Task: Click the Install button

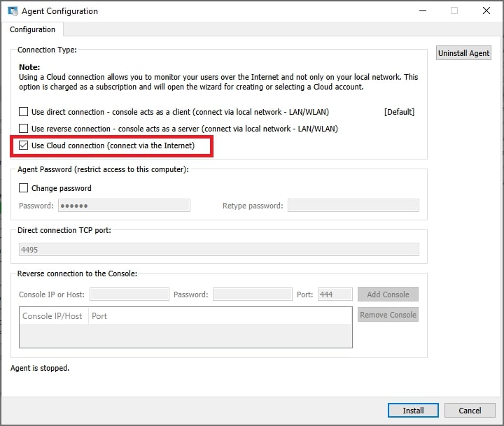Action: tap(413, 411)
